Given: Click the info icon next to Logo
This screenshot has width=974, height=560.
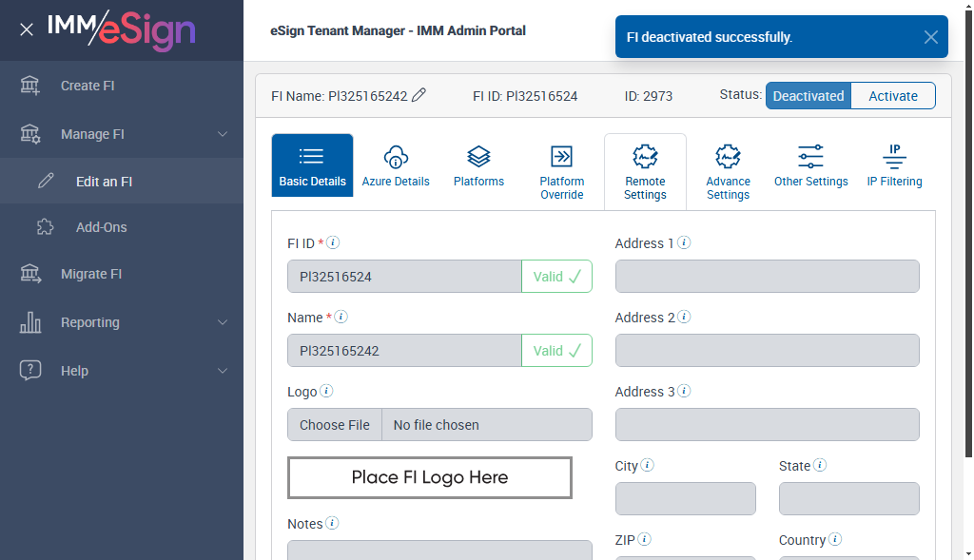Looking at the screenshot, I should tap(326, 391).
